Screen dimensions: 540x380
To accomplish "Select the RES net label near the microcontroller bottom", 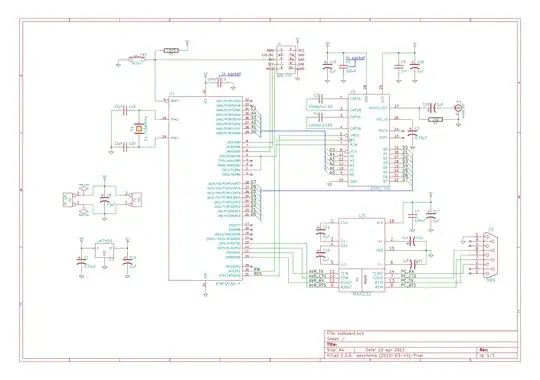I will [x=257, y=274].
